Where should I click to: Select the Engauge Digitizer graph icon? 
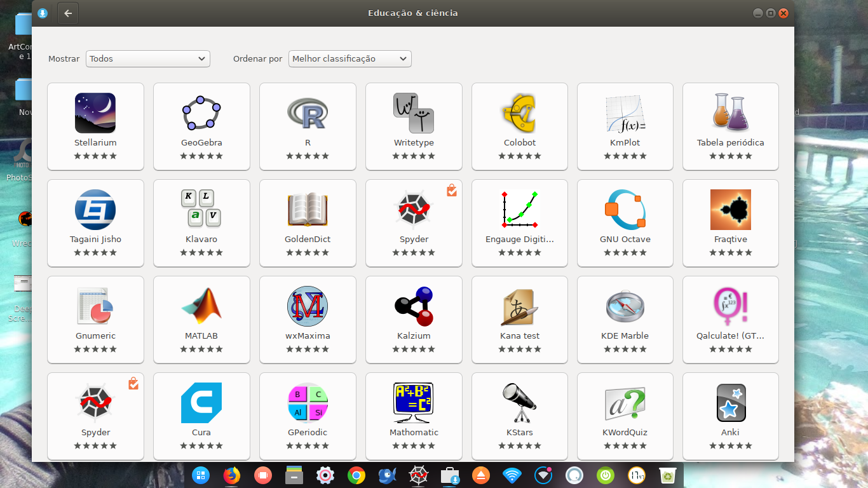(x=520, y=209)
